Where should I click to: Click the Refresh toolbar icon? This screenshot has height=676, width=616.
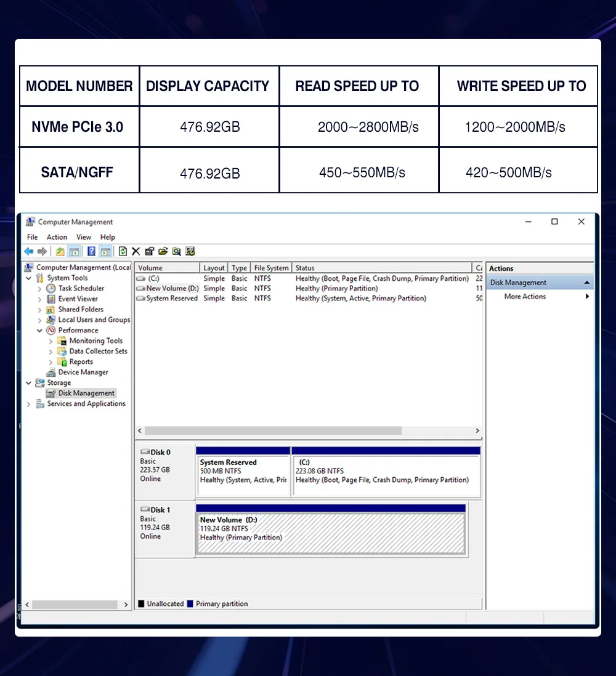[x=123, y=251]
